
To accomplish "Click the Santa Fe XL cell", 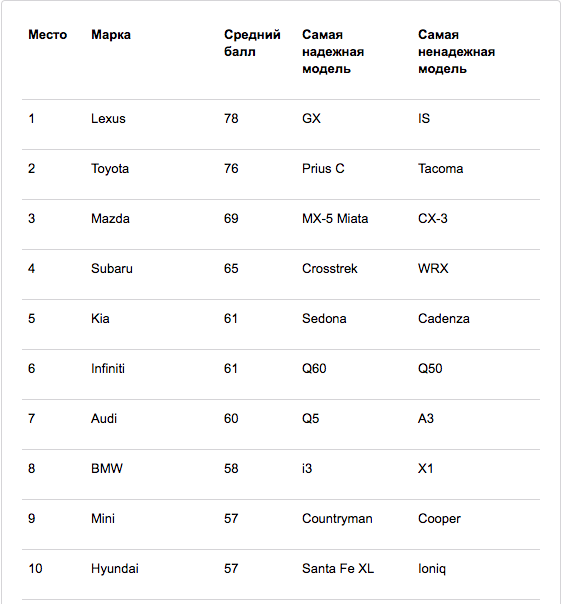I will pyautogui.click(x=338, y=569).
